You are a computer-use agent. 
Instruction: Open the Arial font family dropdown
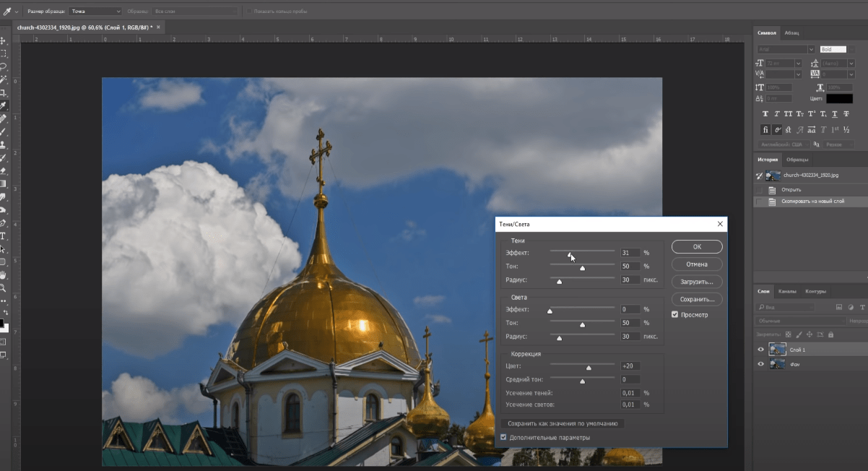pos(786,50)
